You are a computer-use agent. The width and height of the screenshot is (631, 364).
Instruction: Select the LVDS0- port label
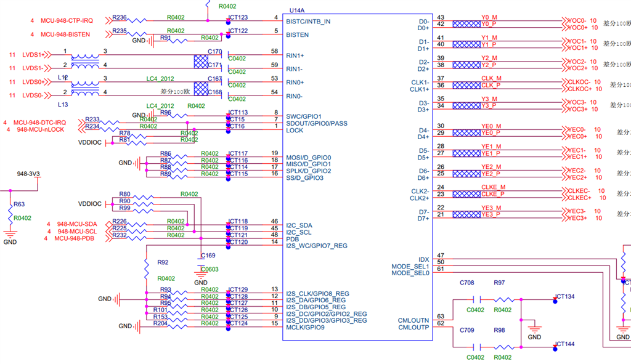tap(33, 95)
